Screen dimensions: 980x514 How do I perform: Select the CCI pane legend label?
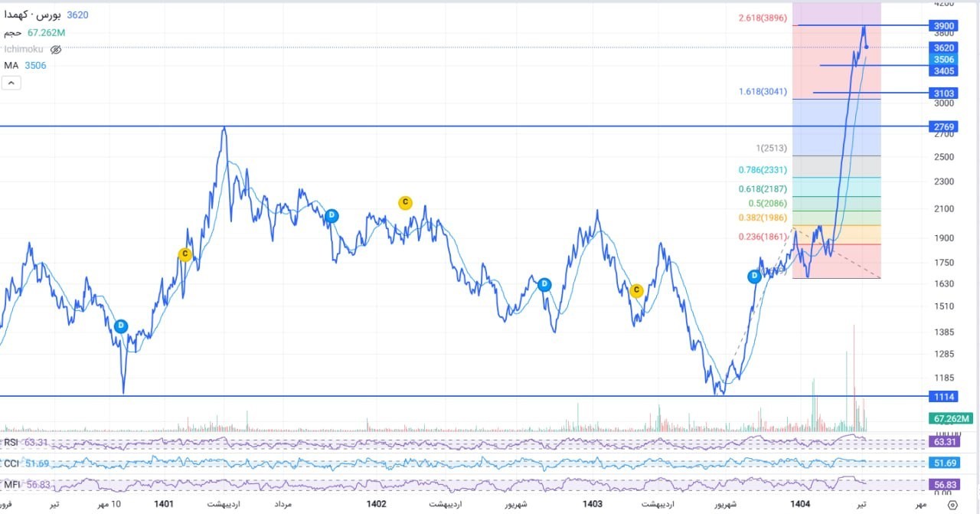[x=11, y=463]
